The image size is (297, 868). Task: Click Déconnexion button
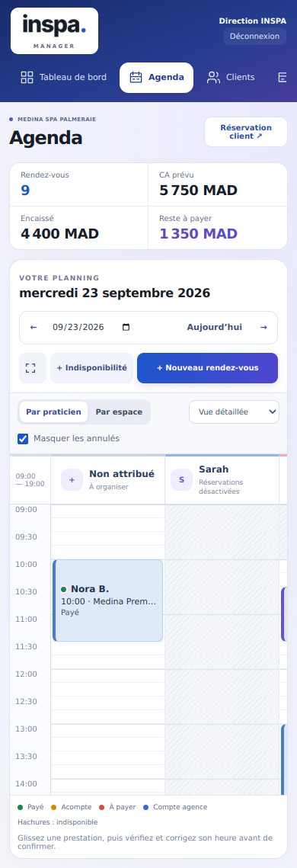(255, 36)
